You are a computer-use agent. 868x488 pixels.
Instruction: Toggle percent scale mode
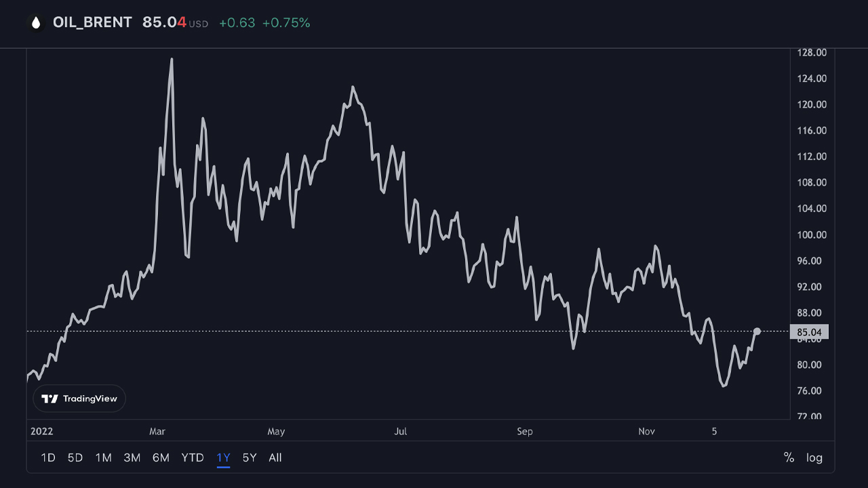tap(789, 457)
